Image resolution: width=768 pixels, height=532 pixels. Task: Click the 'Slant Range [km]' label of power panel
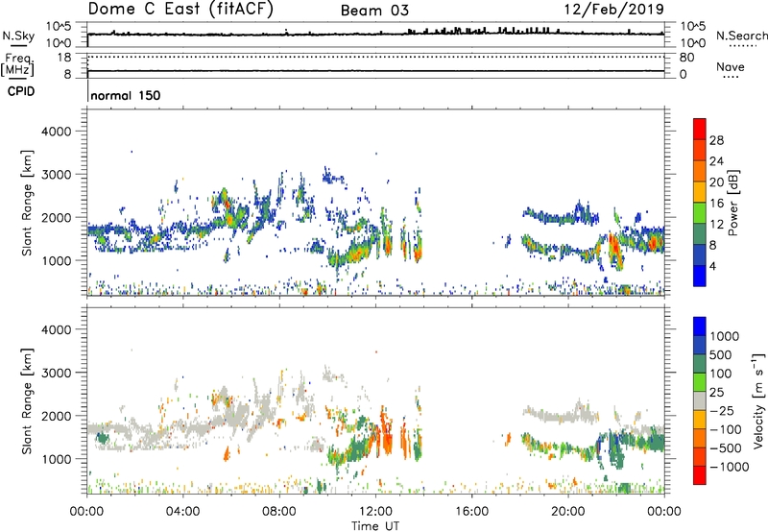point(27,203)
